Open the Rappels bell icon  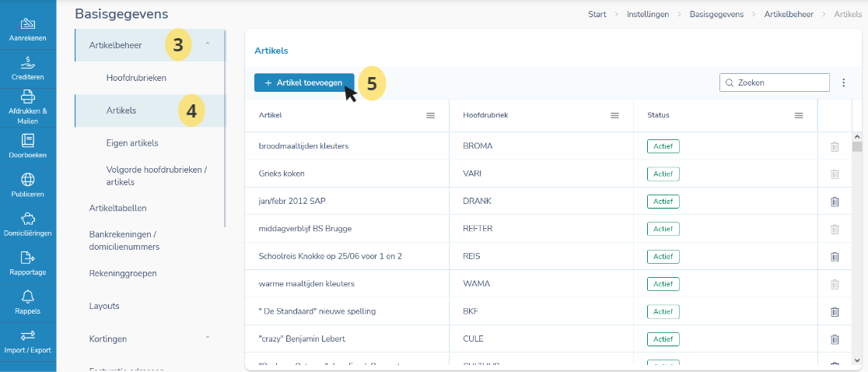28,297
